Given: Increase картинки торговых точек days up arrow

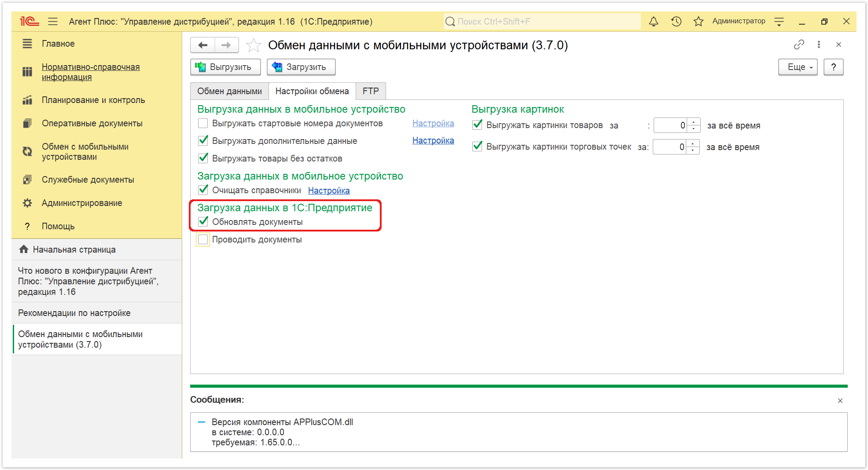Looking at the screenshot, I should 693,143.
